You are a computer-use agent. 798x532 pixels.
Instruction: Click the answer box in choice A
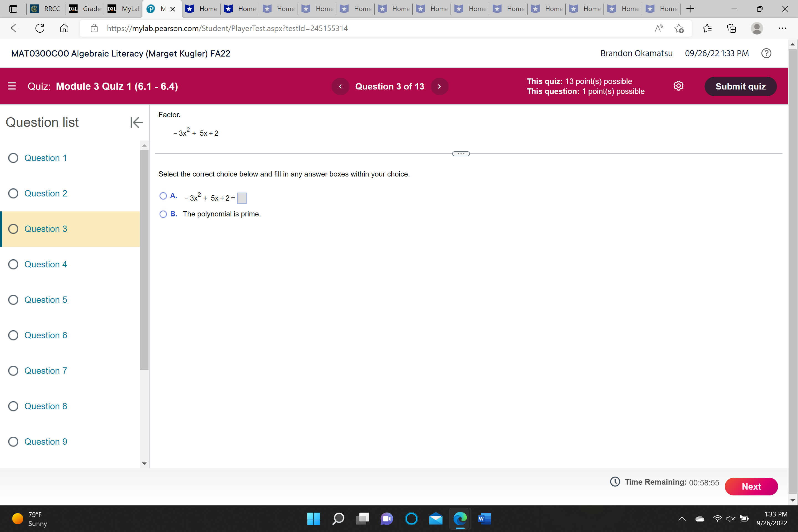[242, 198]
